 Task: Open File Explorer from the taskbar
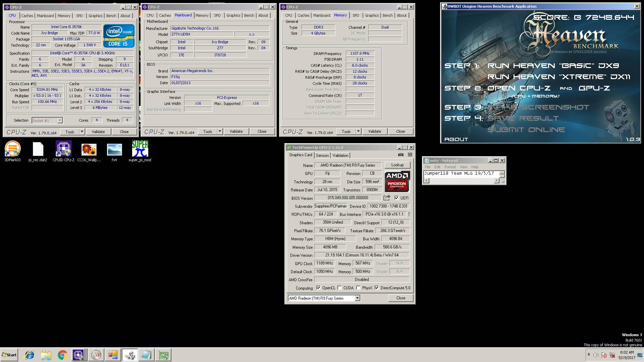point(46,355)
